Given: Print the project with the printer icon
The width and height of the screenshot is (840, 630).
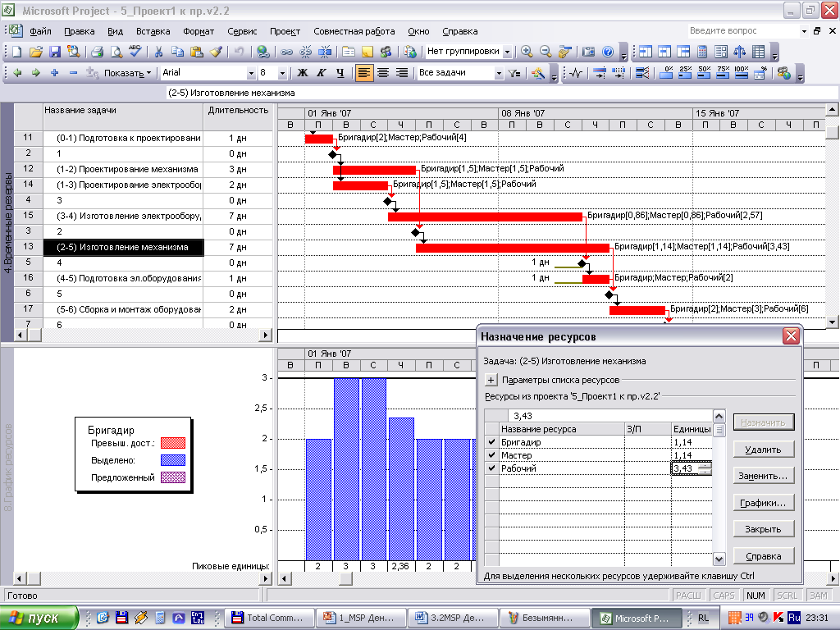Looking at the screenshot, I should click(x=97, y=52).
